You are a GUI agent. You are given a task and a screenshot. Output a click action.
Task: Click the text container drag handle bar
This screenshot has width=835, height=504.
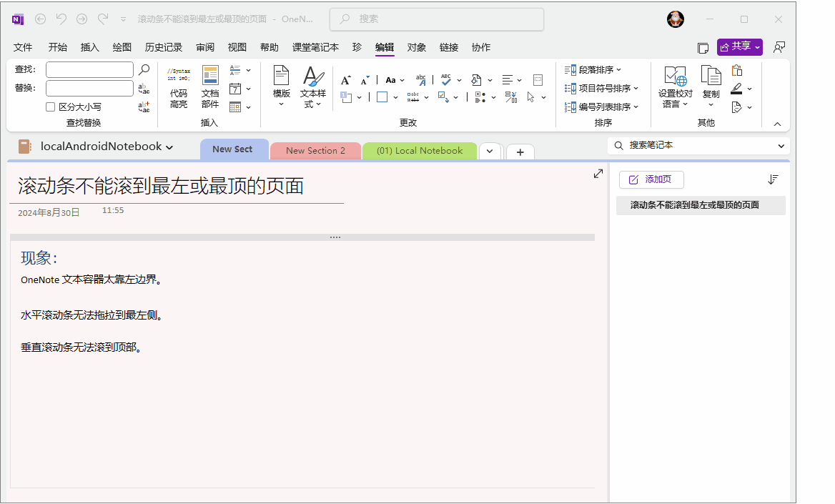pos(302,237)
